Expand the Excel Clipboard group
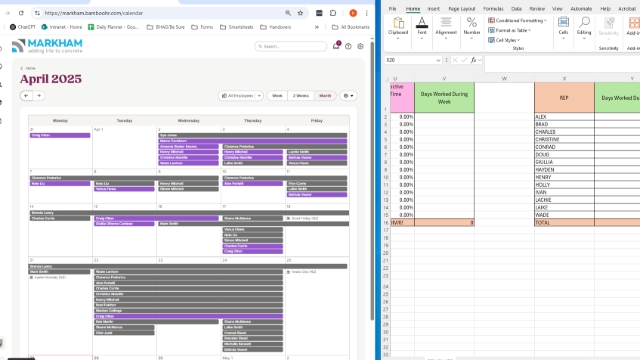The width and height of the screenshot is (640, 360). 398,38
